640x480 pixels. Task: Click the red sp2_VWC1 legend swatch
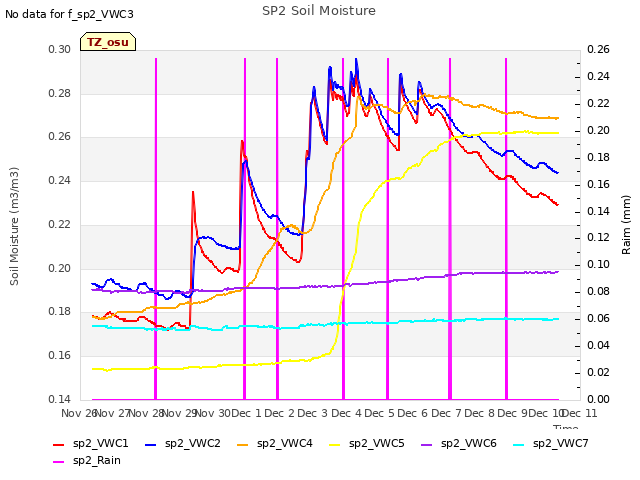pos(59,444)
